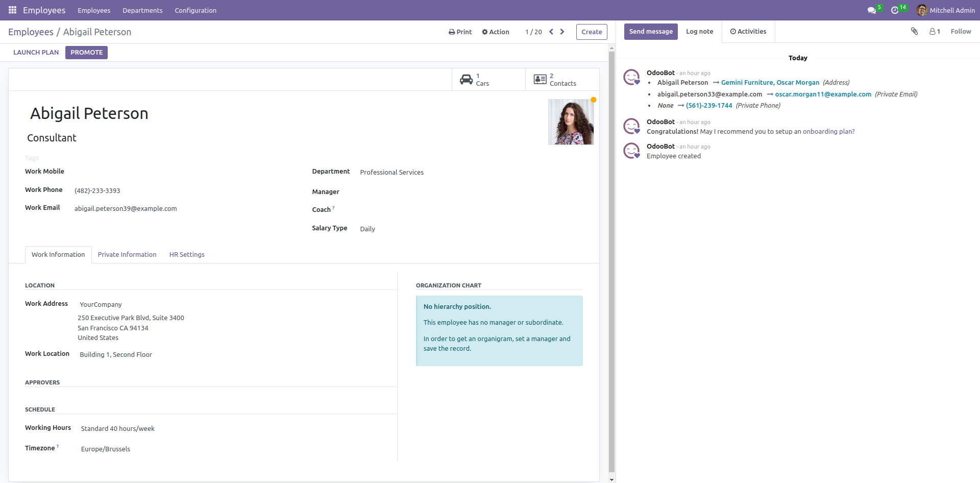Show followers list icon
Image resolution: width=980 pixels, height=483 pixels.
point(935,32)
